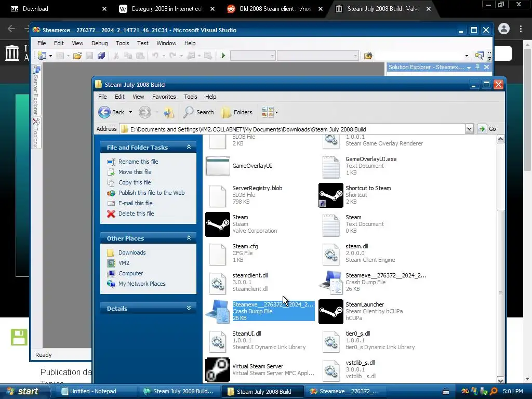Image resolution: width=532 pixels, height=399 pixels.
Task: Collapse File and Folder Tasks panel
Action: [189, 147]
